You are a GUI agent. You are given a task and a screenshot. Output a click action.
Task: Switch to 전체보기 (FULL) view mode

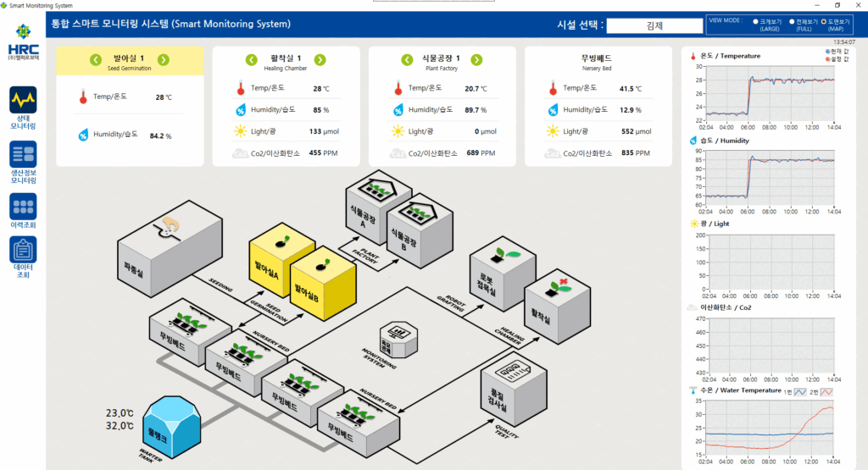tap(791, 23)
